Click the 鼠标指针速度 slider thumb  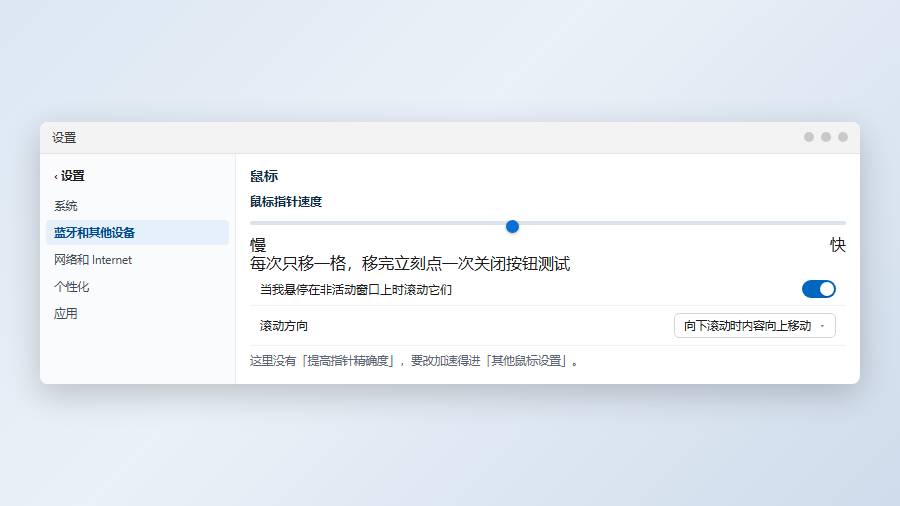pos(513,227)
